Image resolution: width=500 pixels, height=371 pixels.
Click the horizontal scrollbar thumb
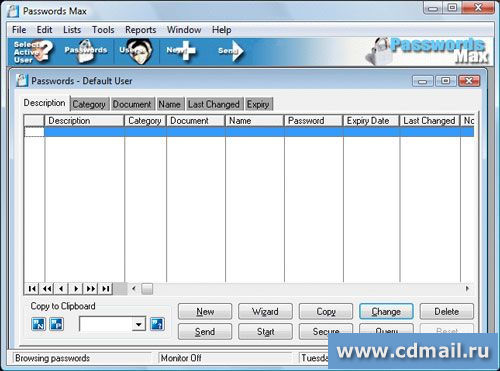click(x=147, y=289)
